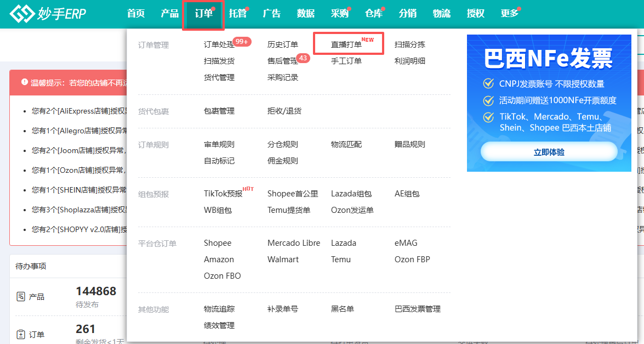Screen dimensions: 644x344
Task: Open 物流匹配
Action: (x=346, y=144)
